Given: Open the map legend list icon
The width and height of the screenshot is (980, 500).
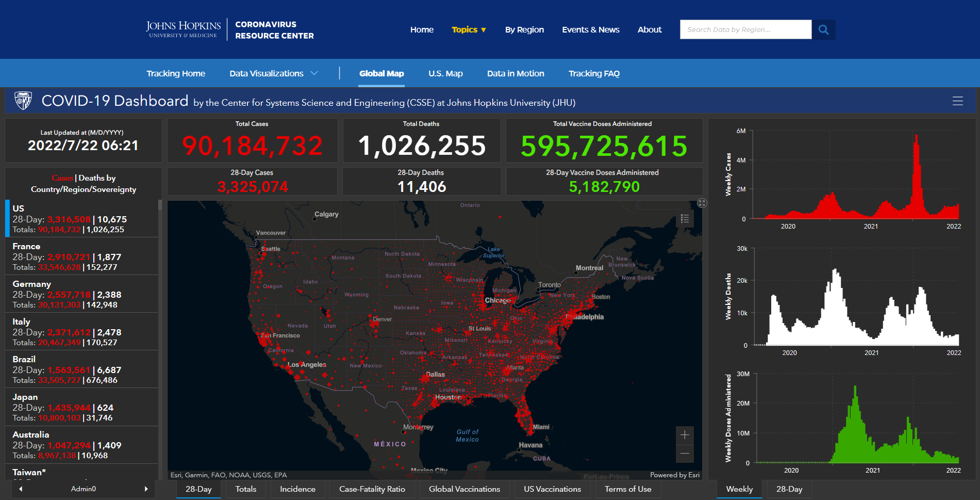Looking at the screenshot, I should [x=685, y=219].
